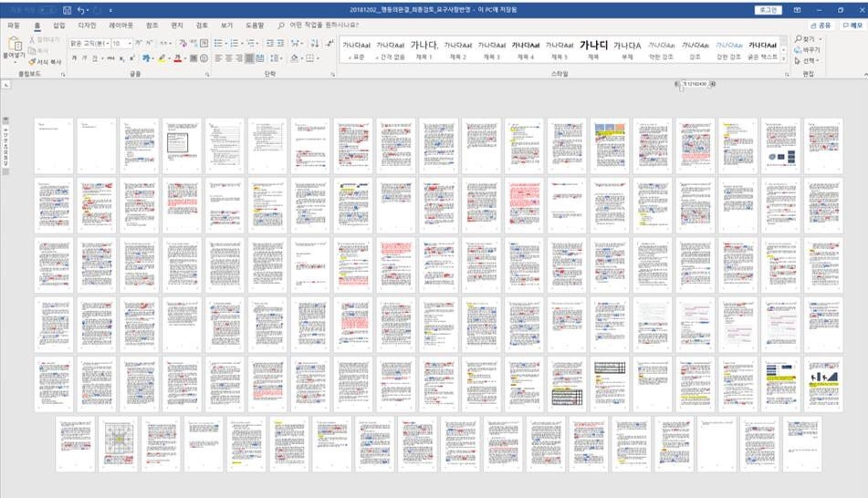Switch to the View (보기) tab

pyautogui.click(x=227, y=26)
